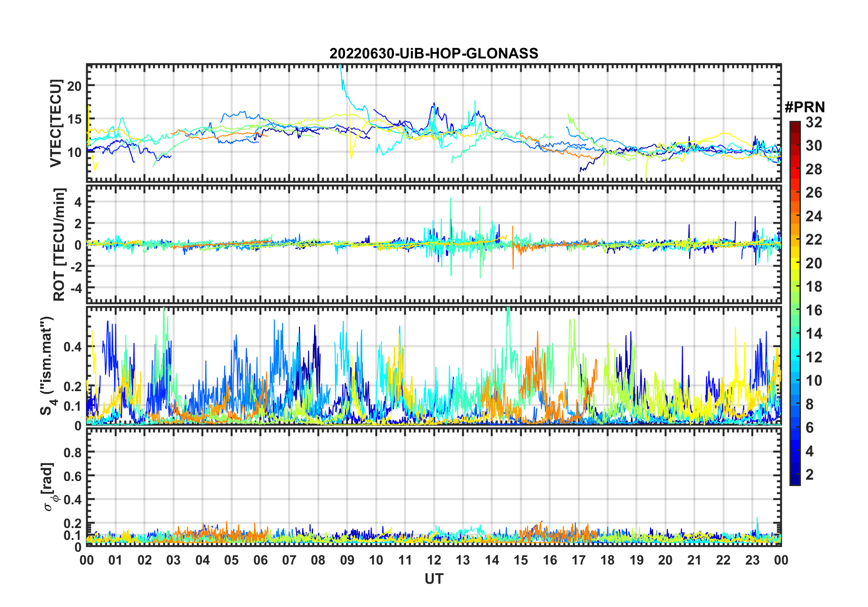Pick colorbar tick label 22
The width and height of the screenshot is (868, 607).
coord(814,240)
